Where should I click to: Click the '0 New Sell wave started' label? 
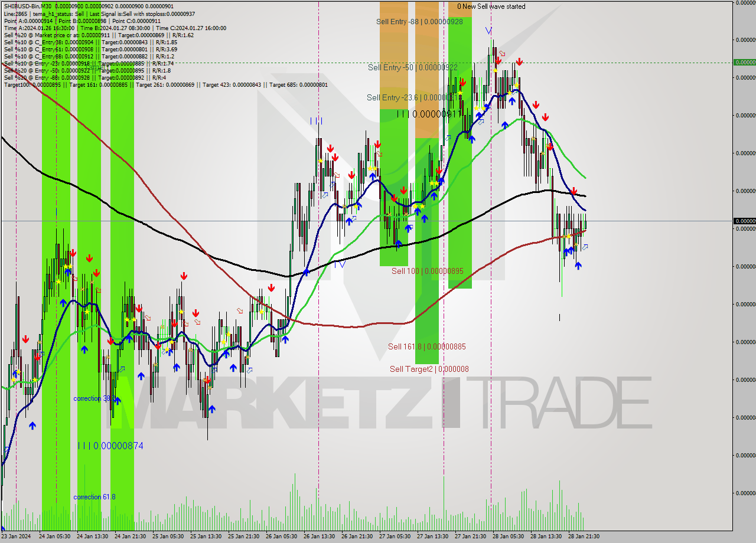(x=491, y=6)
